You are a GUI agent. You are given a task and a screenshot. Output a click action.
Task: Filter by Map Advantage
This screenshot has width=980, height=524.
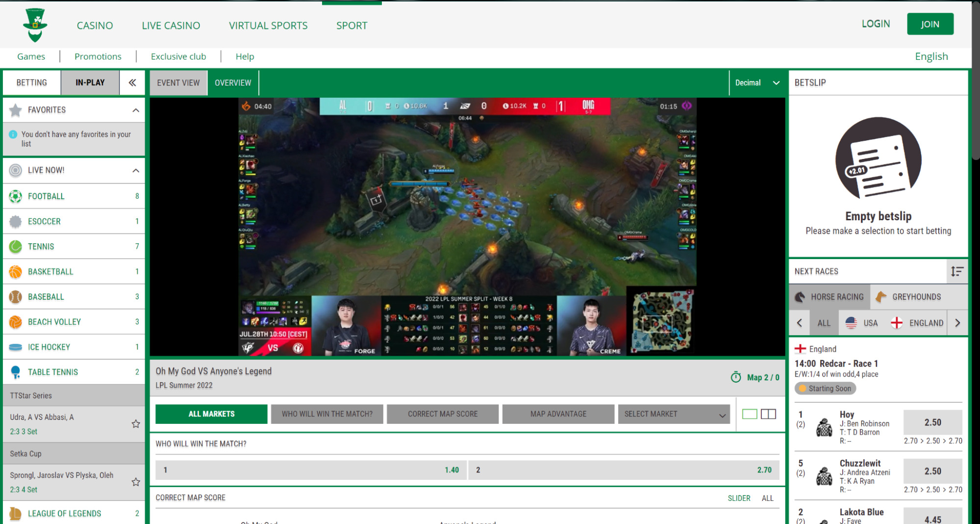pos(558,414)
